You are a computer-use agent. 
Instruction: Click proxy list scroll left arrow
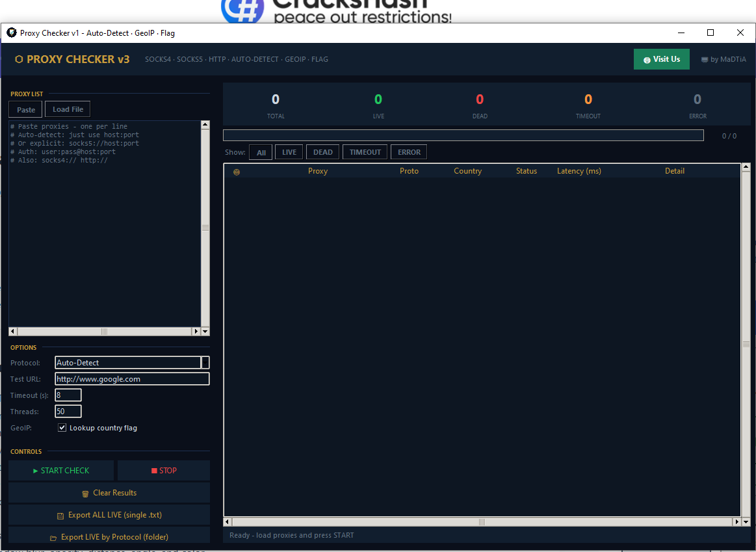pos(13,331)
